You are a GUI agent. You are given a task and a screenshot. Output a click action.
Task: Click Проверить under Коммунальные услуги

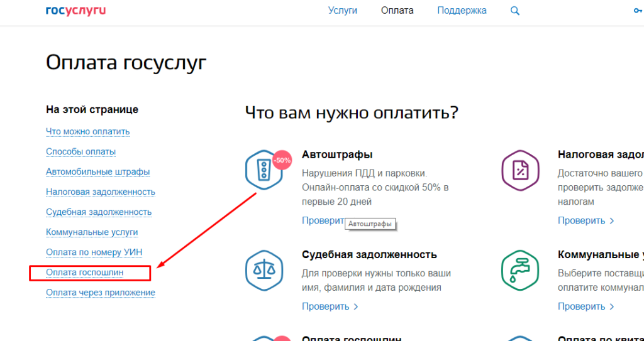586,306
